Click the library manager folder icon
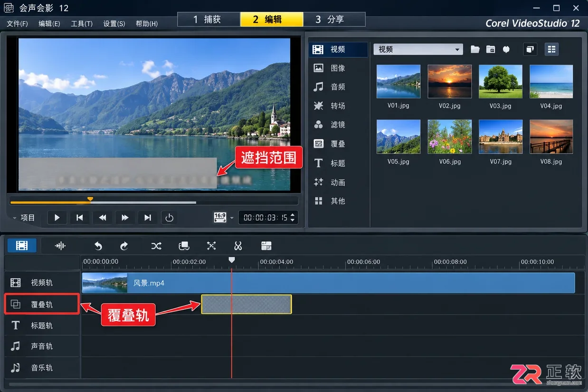Viewport: 588px width, 392px height. tap(491, 49)
